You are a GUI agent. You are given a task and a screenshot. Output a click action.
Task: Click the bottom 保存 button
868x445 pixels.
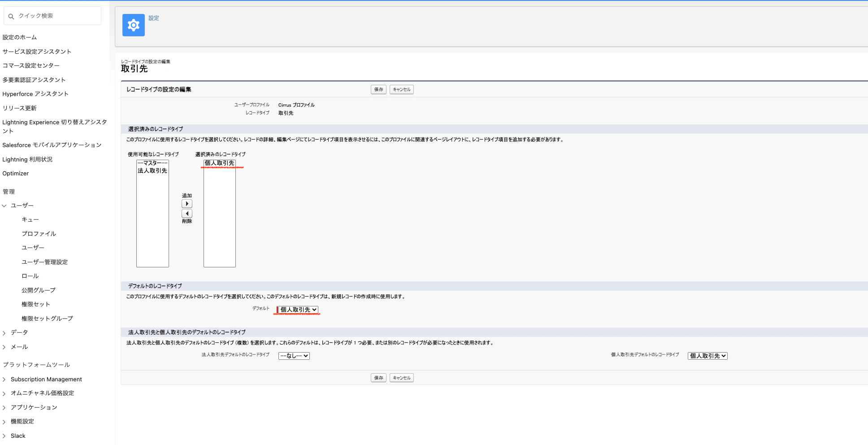[379, 378]
